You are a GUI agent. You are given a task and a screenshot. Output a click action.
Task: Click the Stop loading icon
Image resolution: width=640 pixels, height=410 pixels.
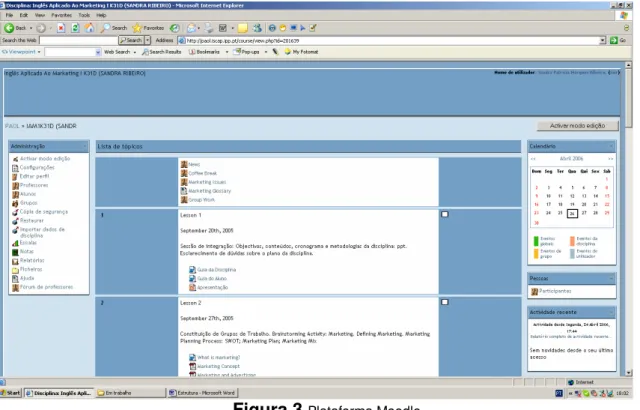[61, 28]
